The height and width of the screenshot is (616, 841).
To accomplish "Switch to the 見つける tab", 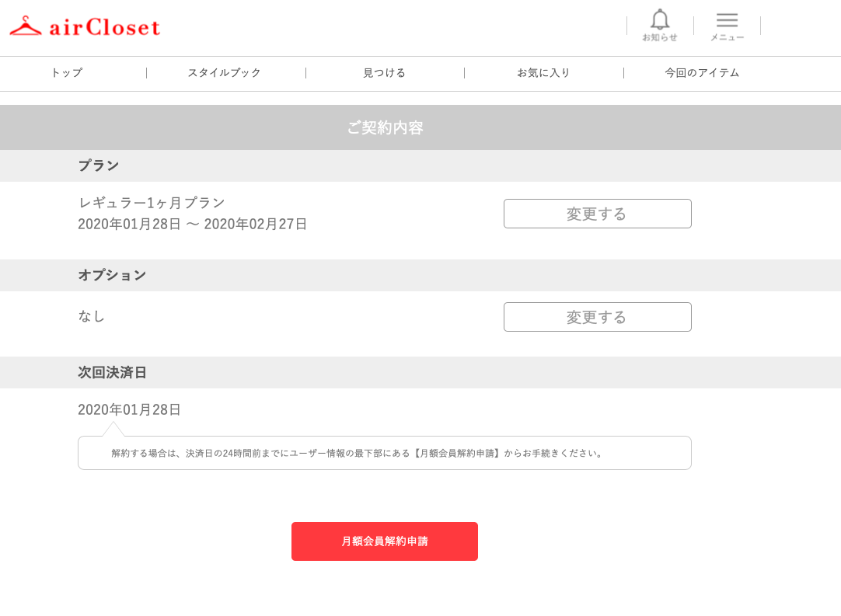I will (384, 73).
